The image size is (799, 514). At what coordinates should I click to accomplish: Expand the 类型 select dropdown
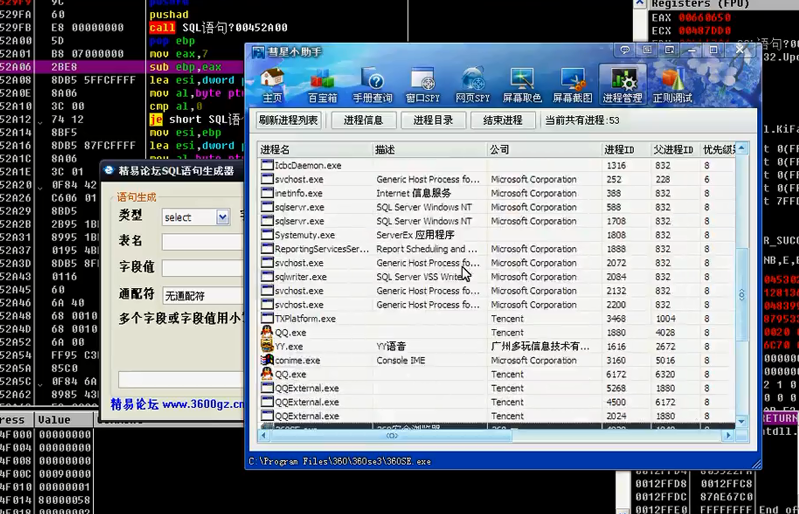[x=222, y=217]
